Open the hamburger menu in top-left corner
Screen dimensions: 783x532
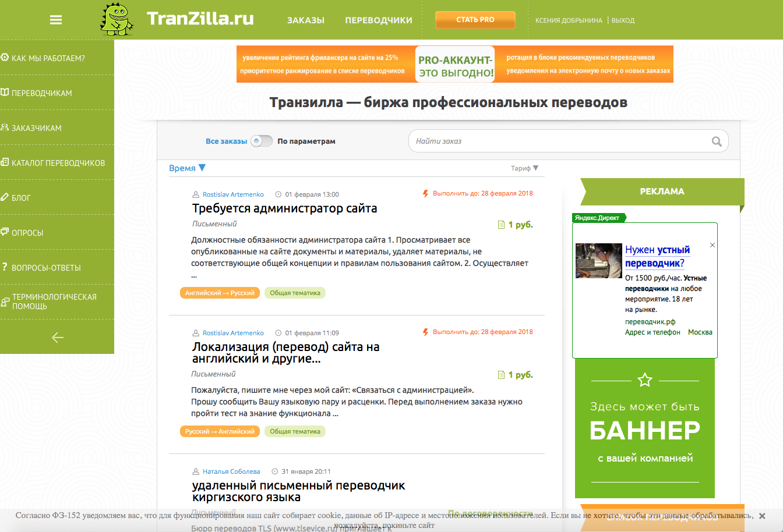pyautogui.click(x=55, y=19)
